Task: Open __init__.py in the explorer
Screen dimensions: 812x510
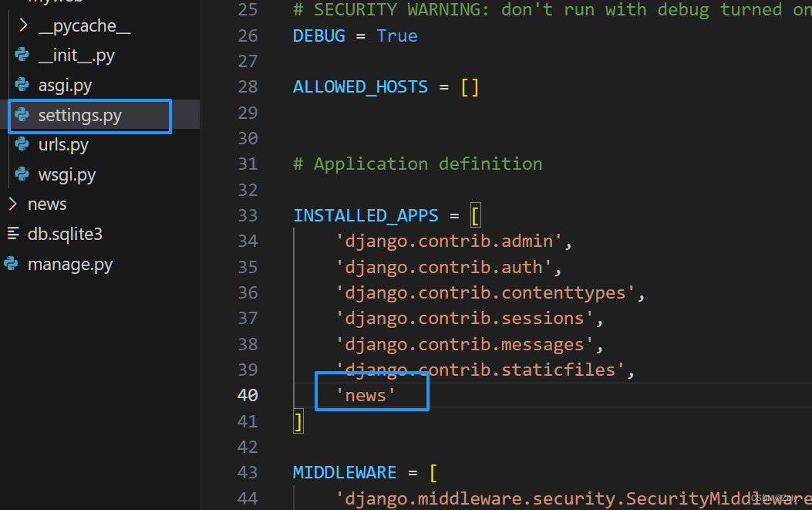Action: [76, 56]
